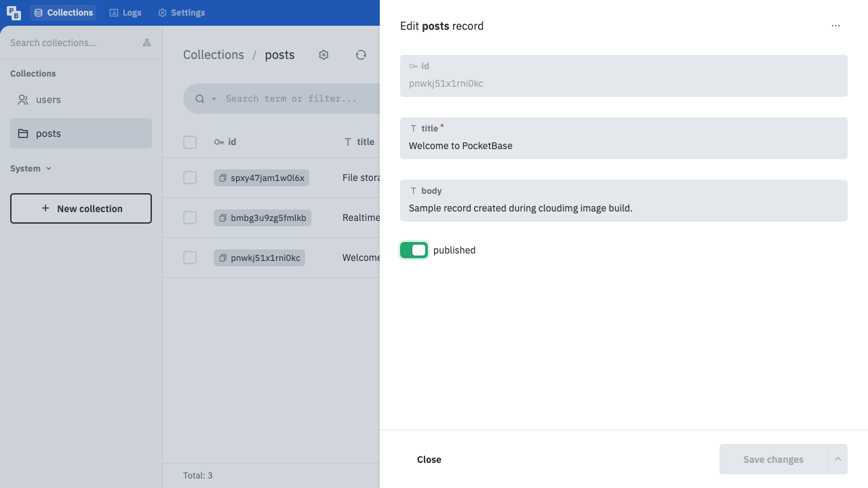Viewport: 868px width, 488px height.
Task: Click the title field Welcome to PocketBase
Action: pyautogui.click(x=624, y=138)
